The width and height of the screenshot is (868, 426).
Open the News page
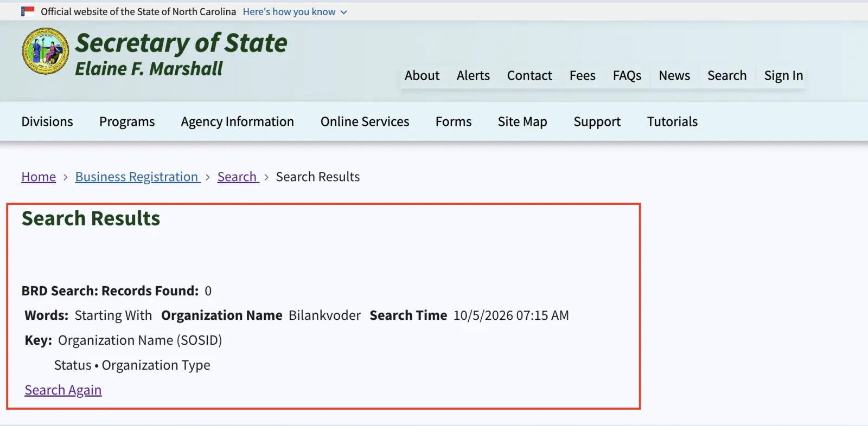(674, 76)
